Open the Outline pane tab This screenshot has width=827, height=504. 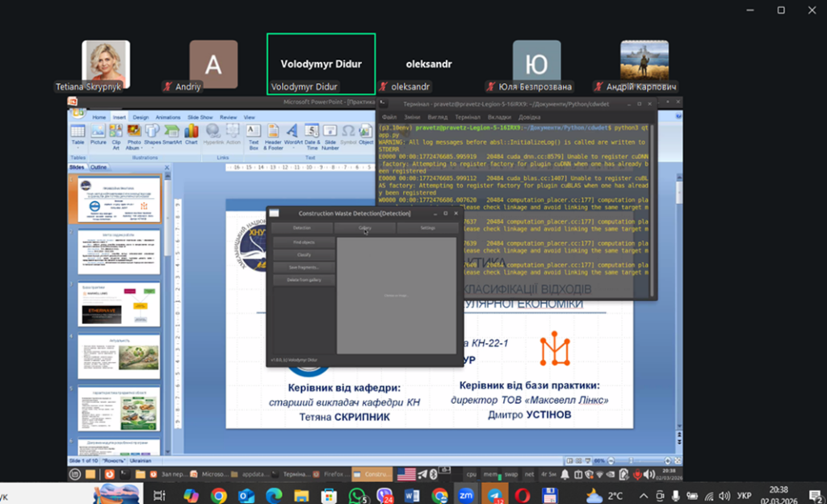pos(98,166)
